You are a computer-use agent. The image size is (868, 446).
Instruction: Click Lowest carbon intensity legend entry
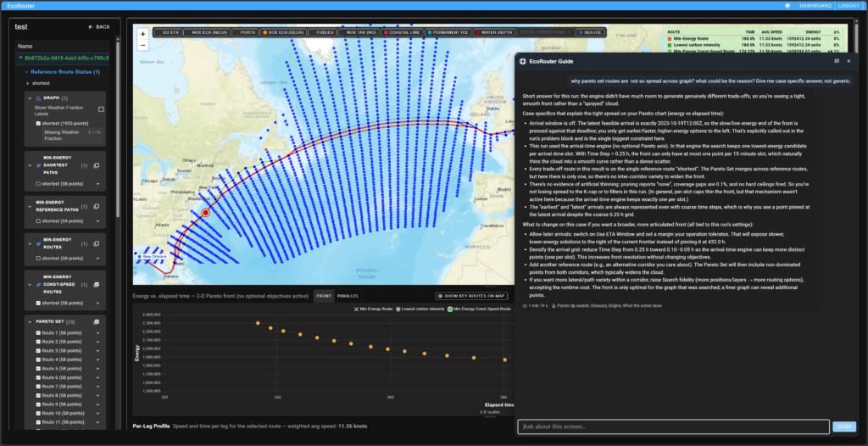point(420,309)
